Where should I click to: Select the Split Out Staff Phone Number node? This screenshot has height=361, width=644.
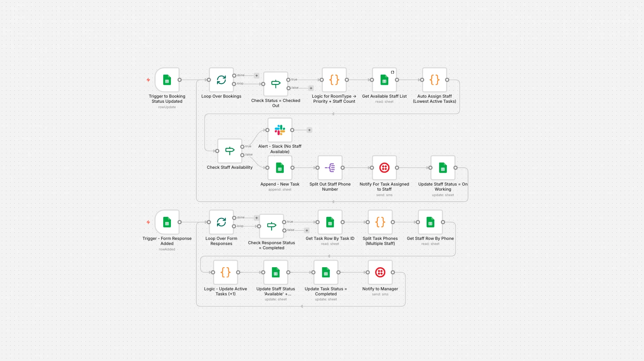330,168
